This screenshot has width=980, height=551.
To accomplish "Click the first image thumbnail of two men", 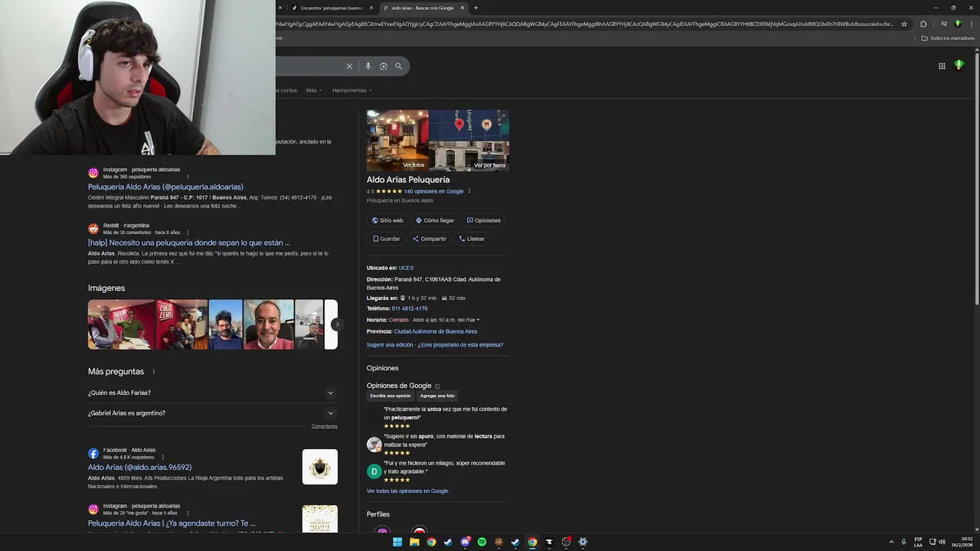I will 121,324.
